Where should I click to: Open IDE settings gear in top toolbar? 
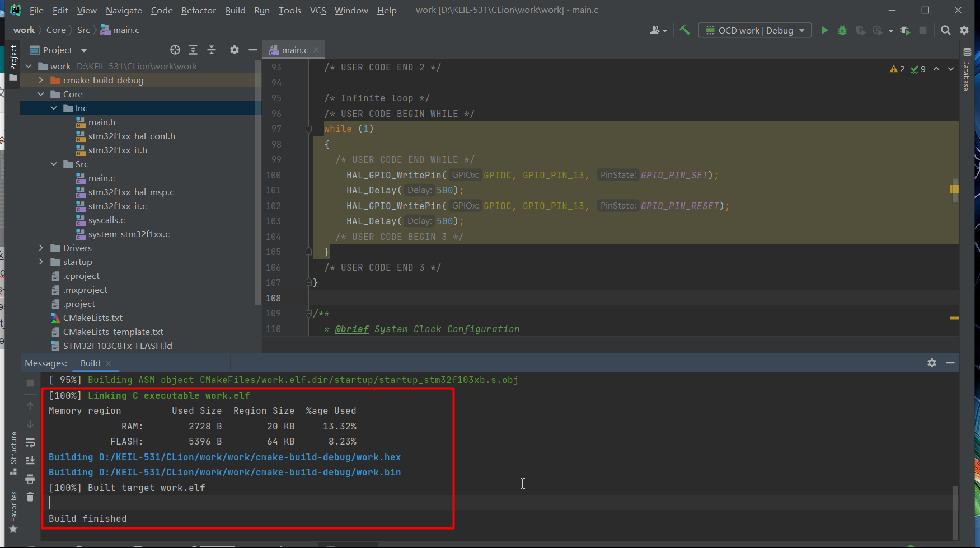pyautogui.click(x=964, y=30)
